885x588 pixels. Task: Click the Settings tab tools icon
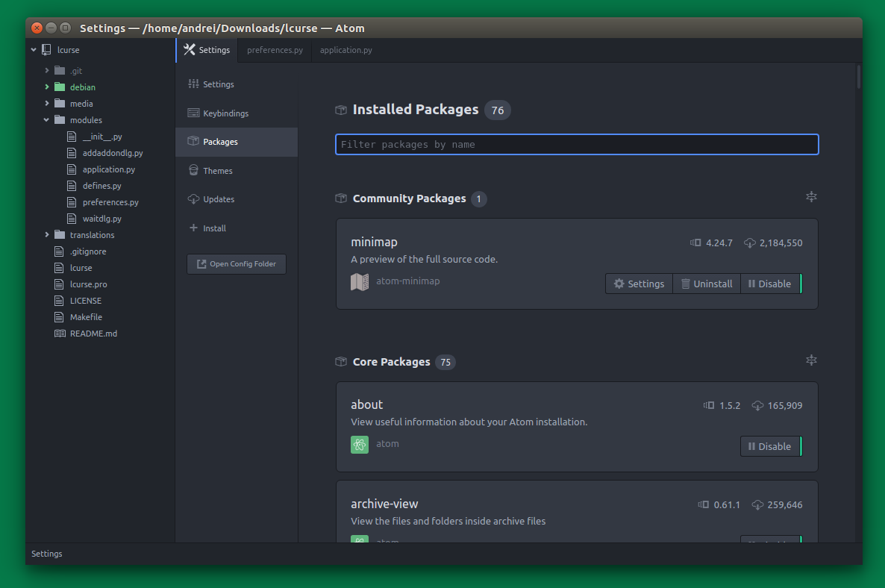pyautogui.click(x=190, y=50)
